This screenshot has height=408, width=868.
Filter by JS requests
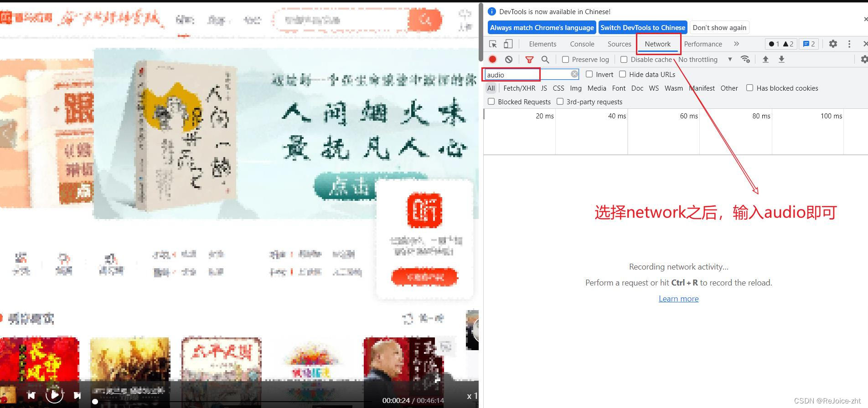tap(544, 88)
